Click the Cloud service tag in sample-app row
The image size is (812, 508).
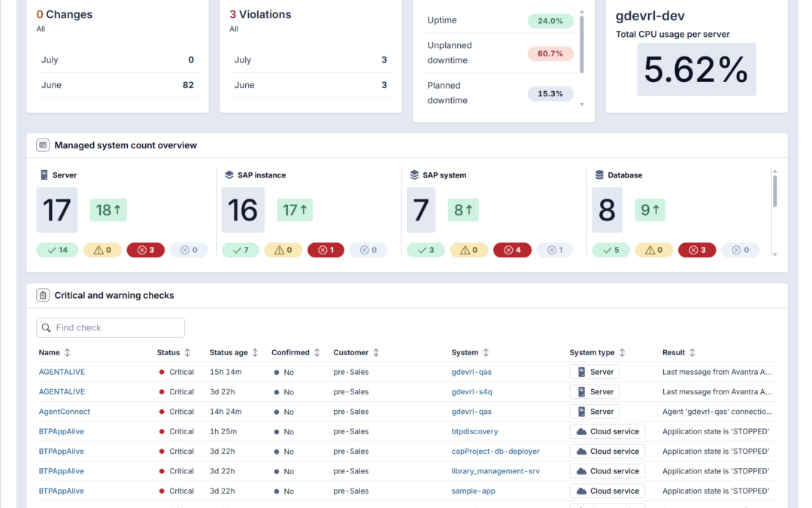click(x=607, y=491)
